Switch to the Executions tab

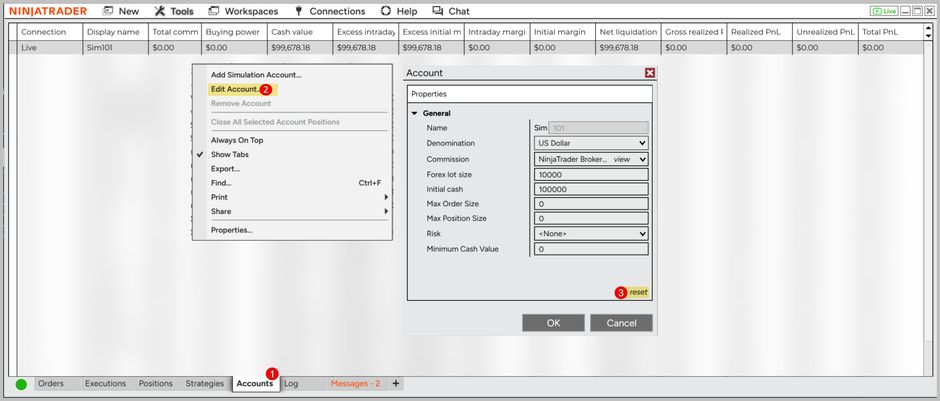[x=106, y=384]
